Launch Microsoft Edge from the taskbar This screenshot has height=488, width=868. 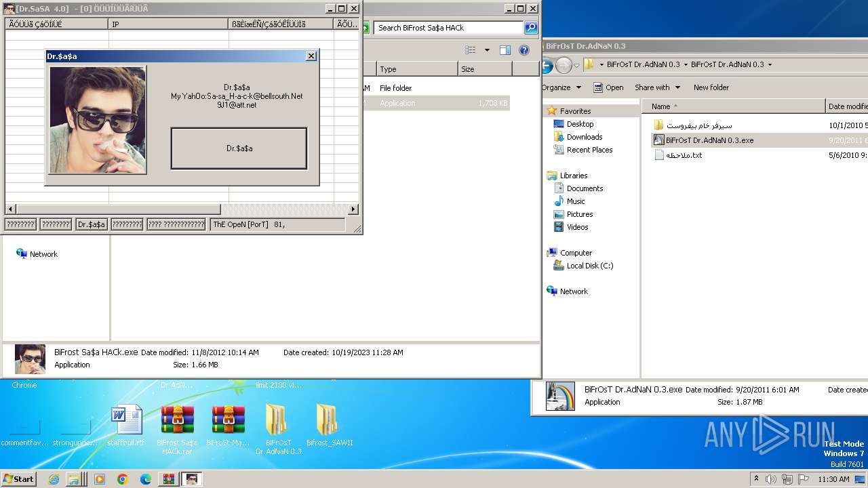click(x=145, y=479)
